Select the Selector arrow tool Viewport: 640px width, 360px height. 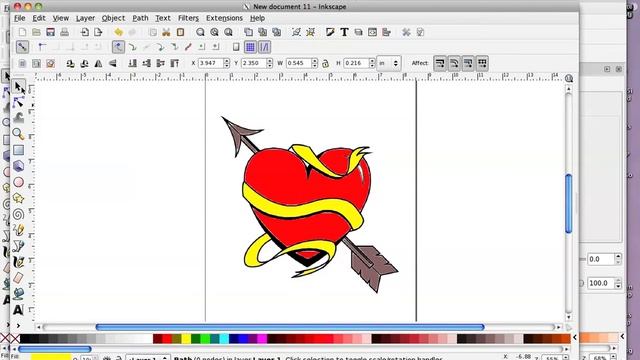[18, 87]
